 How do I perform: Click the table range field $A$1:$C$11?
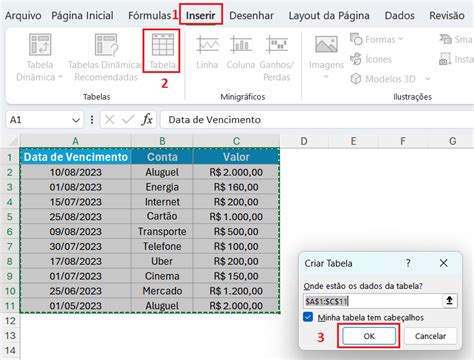coord(372,301)
